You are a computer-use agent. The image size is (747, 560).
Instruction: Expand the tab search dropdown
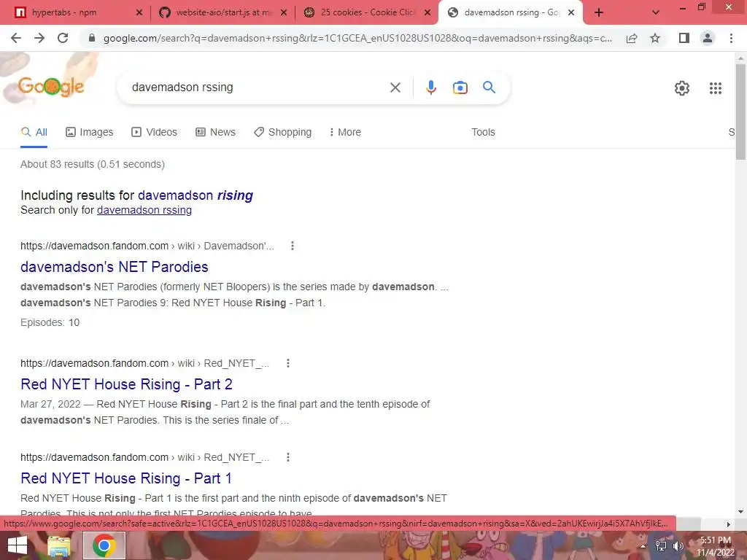pos(656,12)
